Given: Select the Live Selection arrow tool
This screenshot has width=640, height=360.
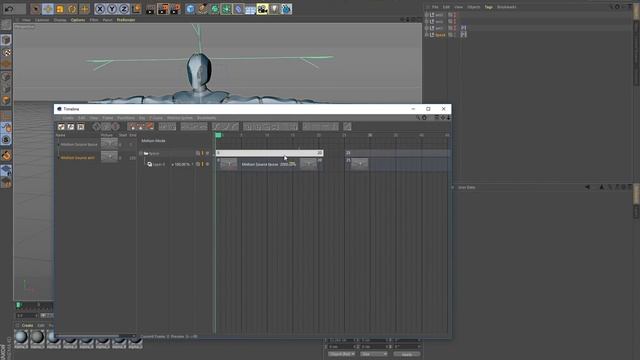Looking at the screenshot, I should (36, 9).
